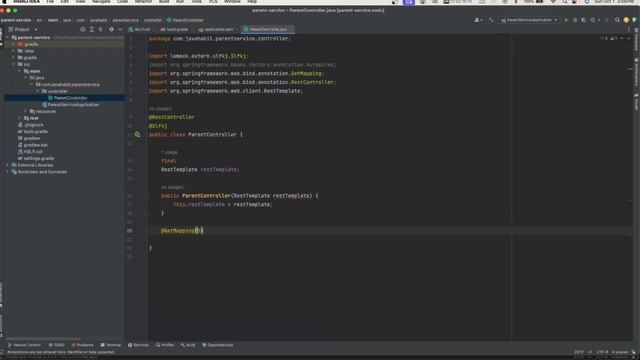Expand the resources folder
Viewport: 640px width, 360px height.
click(26, 111)
